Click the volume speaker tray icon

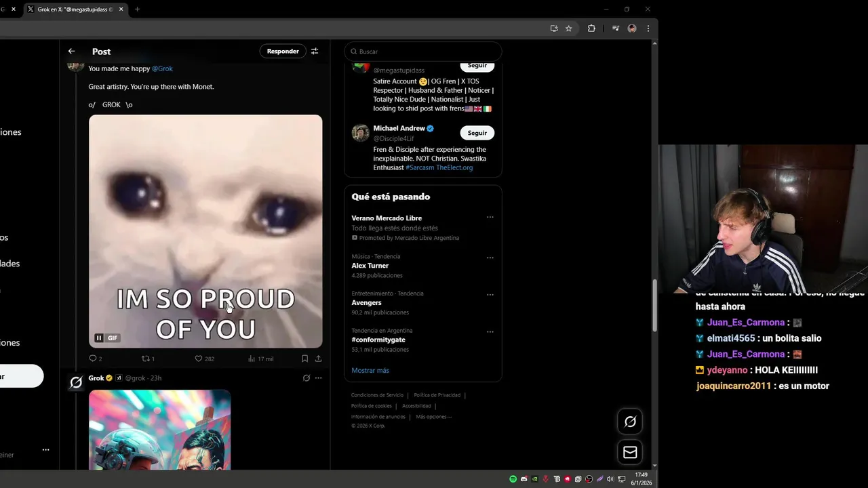[610, 479]
